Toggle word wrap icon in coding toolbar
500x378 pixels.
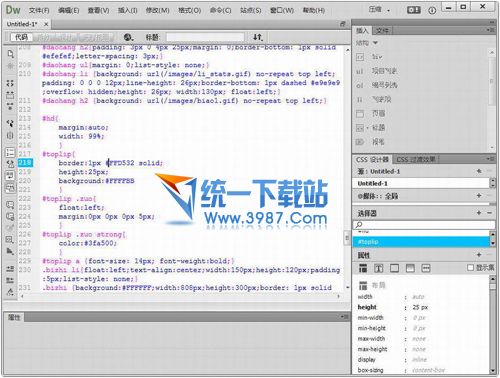pyautogui.click(x=10, y=175)
